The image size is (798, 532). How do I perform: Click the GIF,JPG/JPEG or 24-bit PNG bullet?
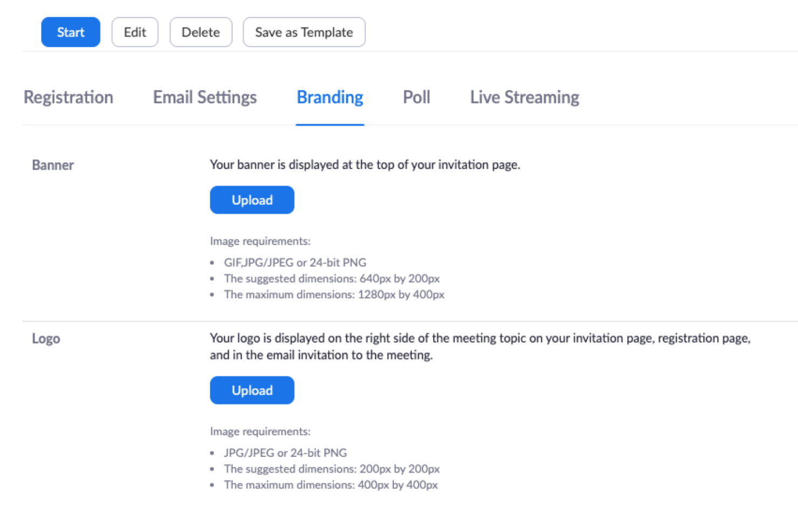(x=295, y=262)
